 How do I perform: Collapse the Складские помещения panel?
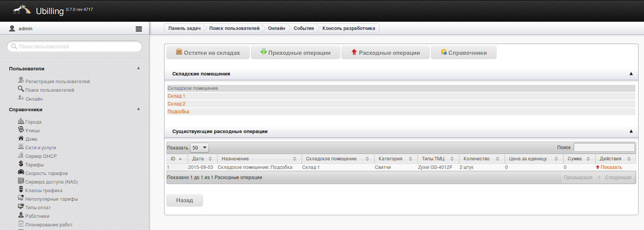coord(631,74)
